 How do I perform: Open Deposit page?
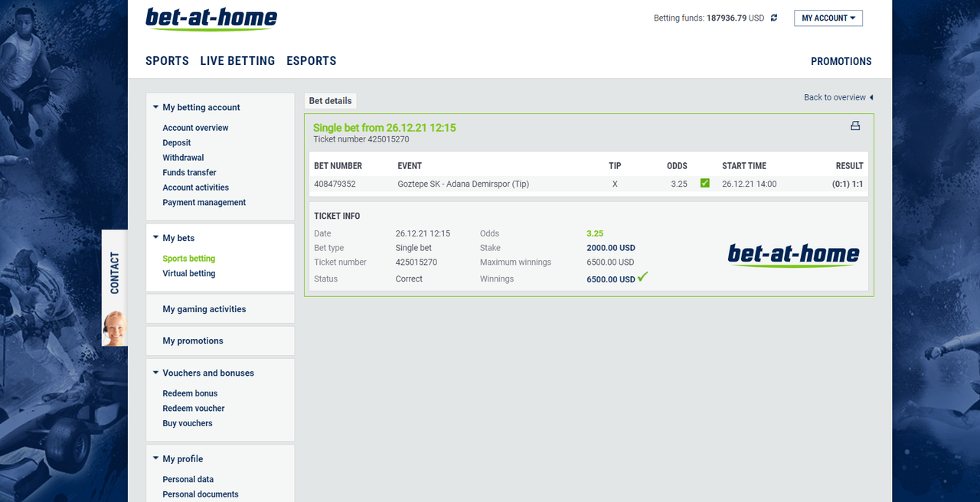pyautogui.click(x=177, y=142)
